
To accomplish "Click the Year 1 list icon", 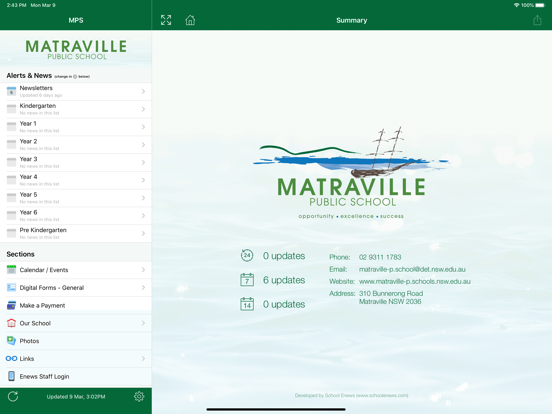I will pyautogui.click(x=11, y=127).
